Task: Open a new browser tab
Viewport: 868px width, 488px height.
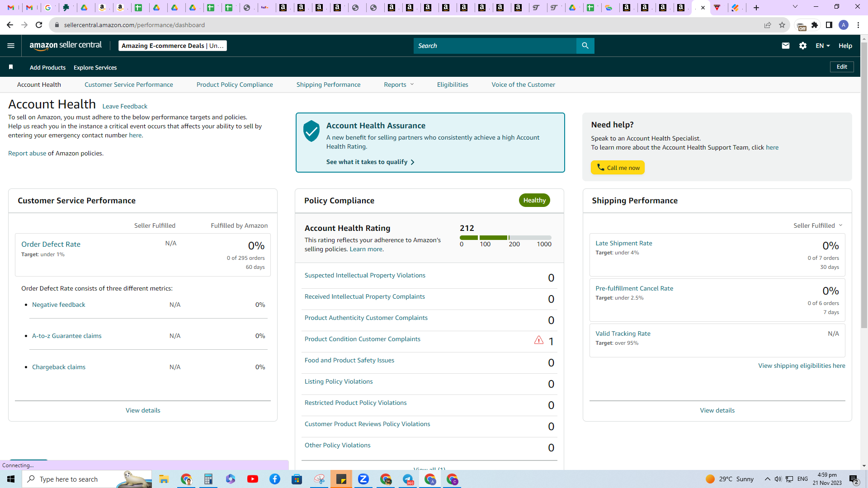Action: [x=756, y=8]
